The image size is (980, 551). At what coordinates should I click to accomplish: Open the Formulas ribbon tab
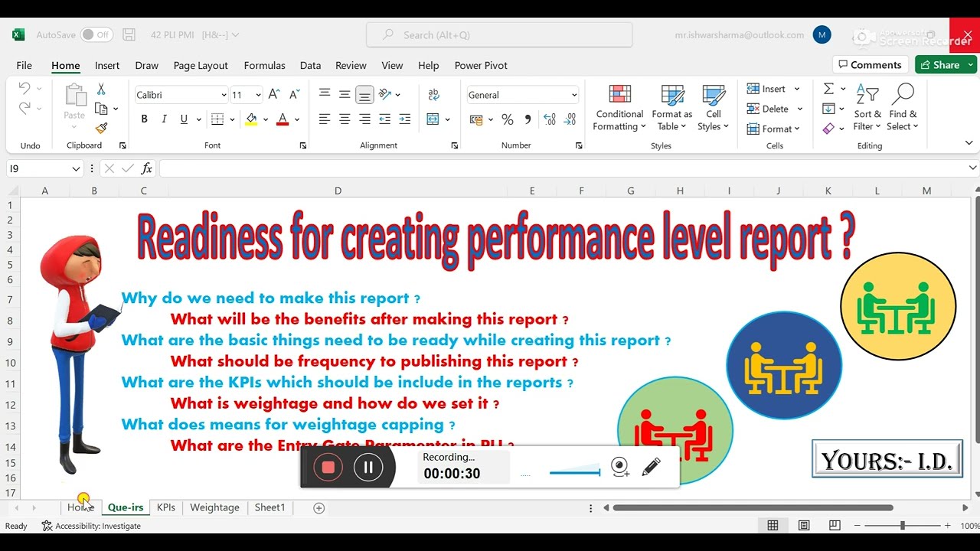coord(264,65)
